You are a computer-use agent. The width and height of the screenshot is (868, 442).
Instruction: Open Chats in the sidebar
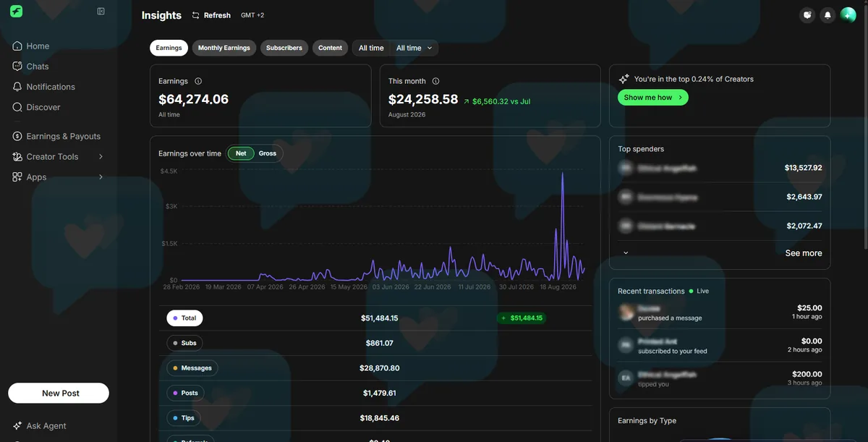click(38, 67)
